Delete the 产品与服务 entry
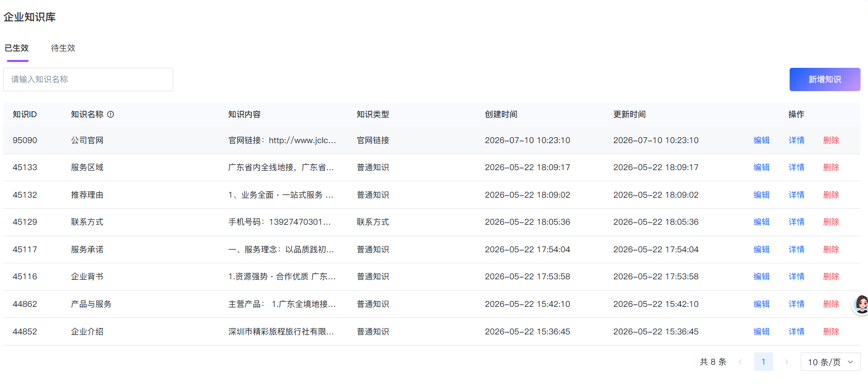868x389 pixels. point(831,304)
